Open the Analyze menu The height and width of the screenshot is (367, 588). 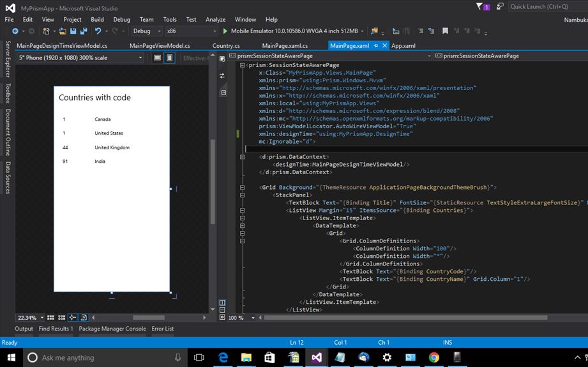(215, 20)
